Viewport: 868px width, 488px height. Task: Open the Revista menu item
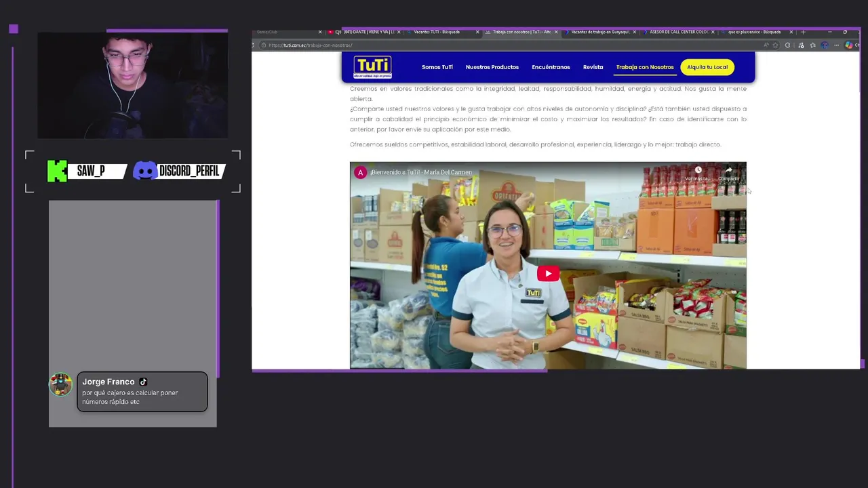tap(593, 67)
